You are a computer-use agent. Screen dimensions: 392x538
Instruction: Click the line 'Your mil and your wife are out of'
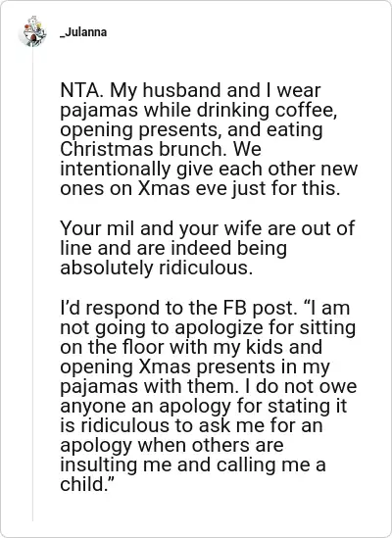208,228
